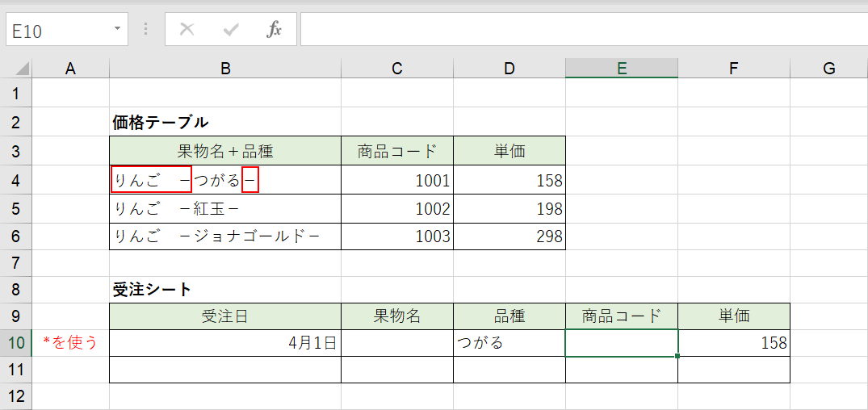The image size is (868, 410).
Task: Select row 1 header
Action: pyautogui.click(x=15, y=93)
